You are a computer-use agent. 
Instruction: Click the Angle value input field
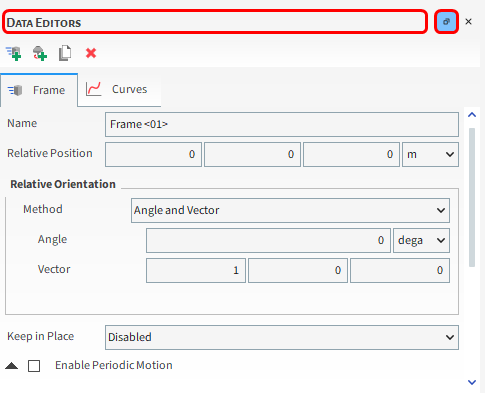[x=268, y=240]
